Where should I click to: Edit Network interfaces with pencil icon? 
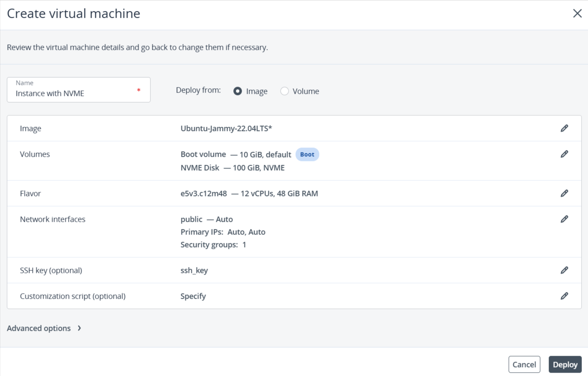point(564,219)
